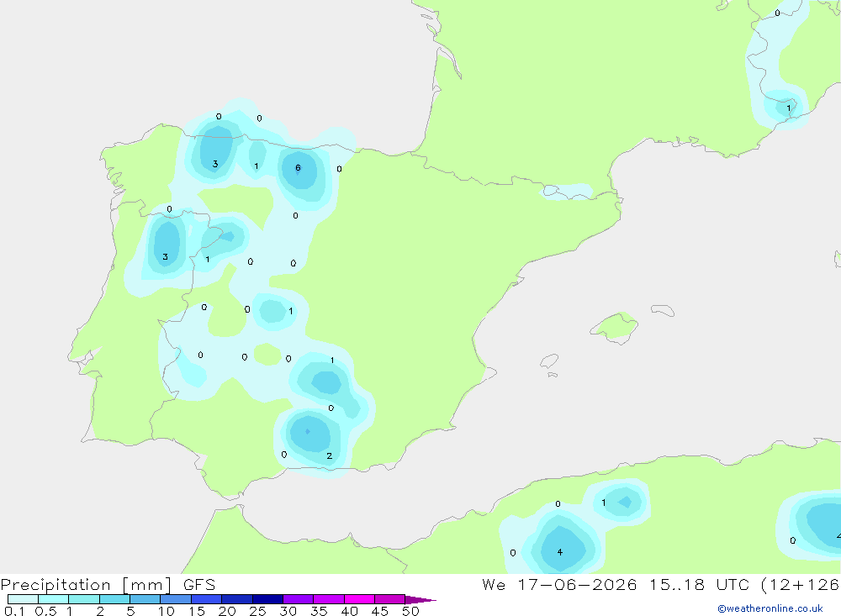
Task: Click the over-50 mm legend arrow tip
Action: tap(420, 599)
